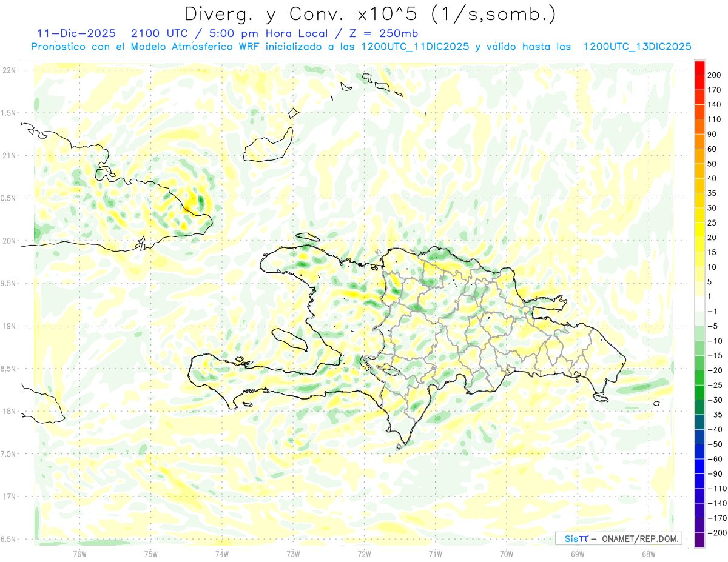Click the valid-until time '1200UTC_13DIC2025'
Screen dimensions: 728x562
(637, 47)
